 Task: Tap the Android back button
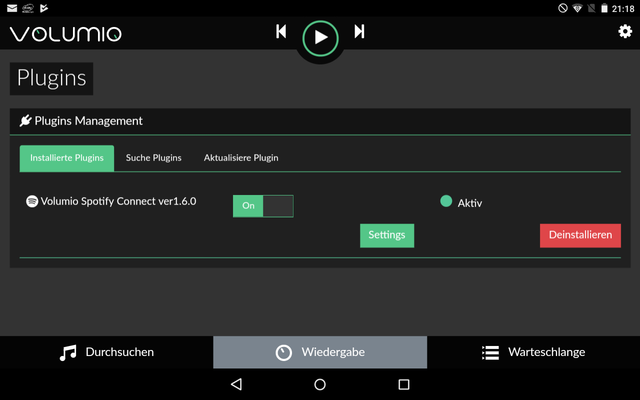(236, 384)
